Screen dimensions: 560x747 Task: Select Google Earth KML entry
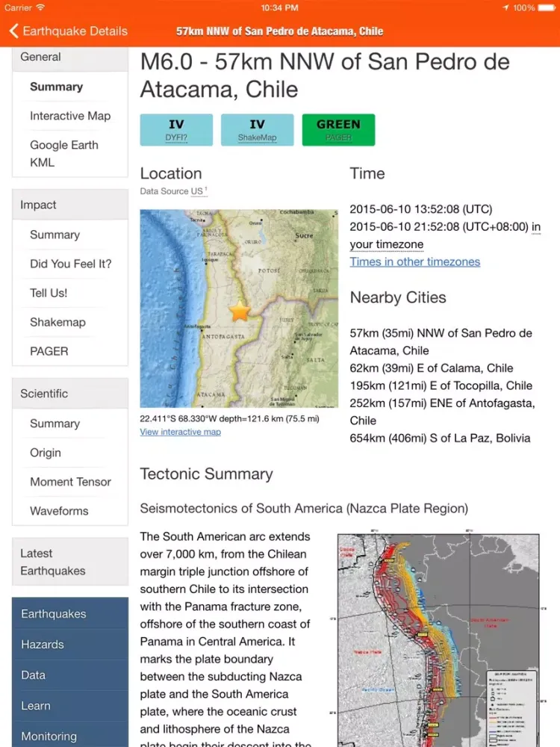63,153
